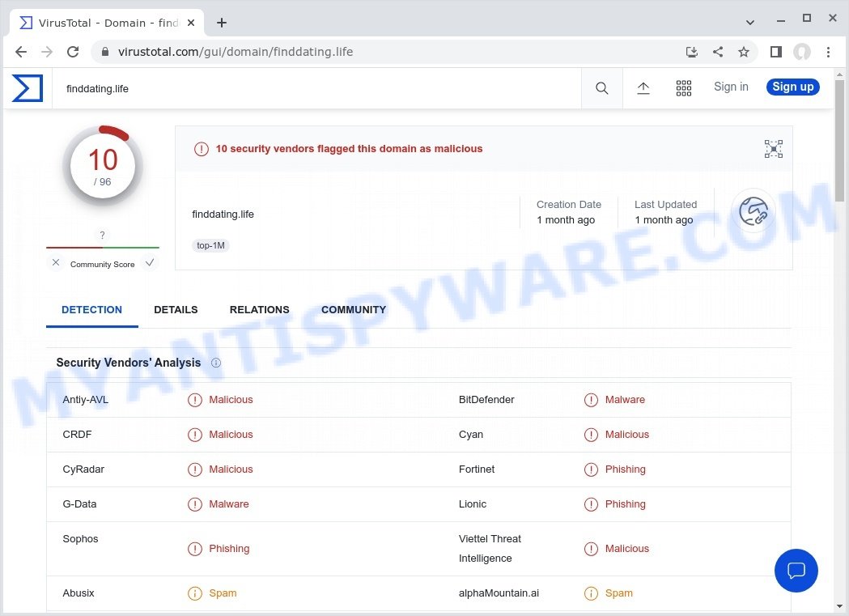Switch to the RELATIONS tab
849x616 pixels.
[x=259, y=310]
